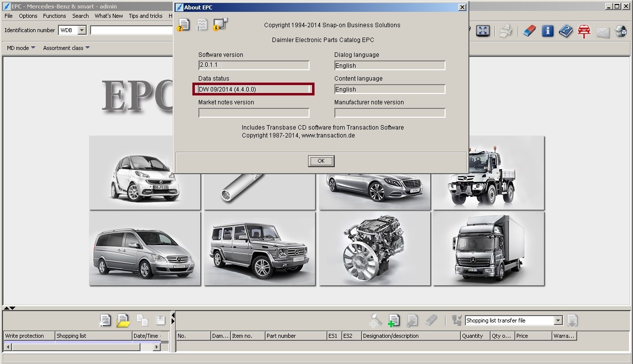Open the help book with question mark
This screenshot has height=364, width=633.
click(x=566, y=31)
